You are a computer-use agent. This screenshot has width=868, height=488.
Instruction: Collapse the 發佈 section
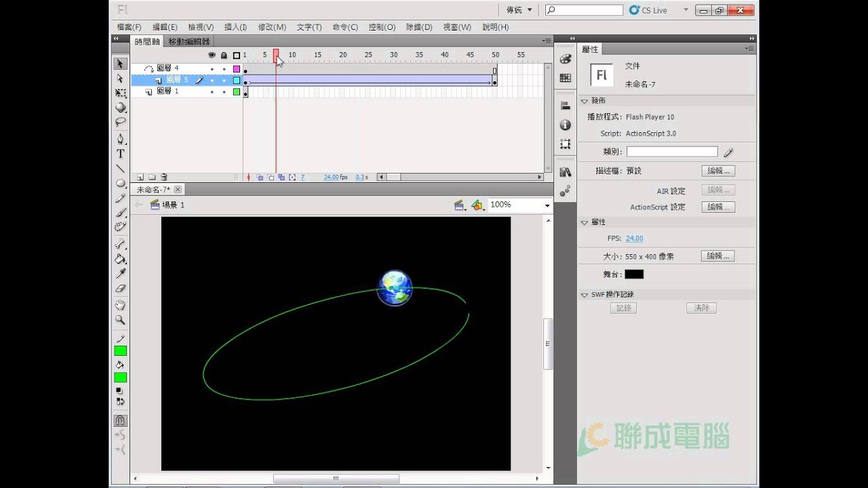click(585, 100)
